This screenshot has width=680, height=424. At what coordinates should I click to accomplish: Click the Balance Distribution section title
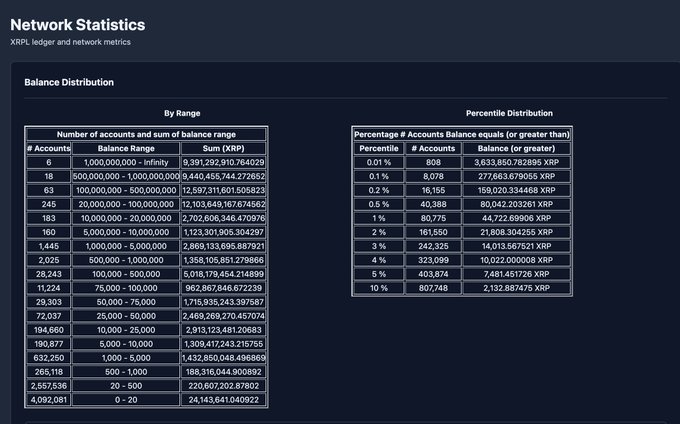click(69, 82)
